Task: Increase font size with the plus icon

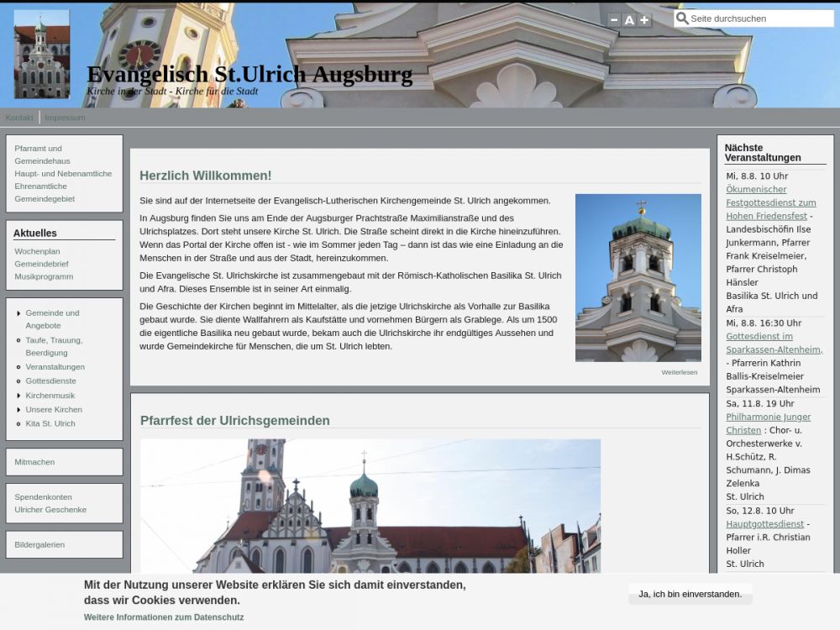Action: point(644,20)
